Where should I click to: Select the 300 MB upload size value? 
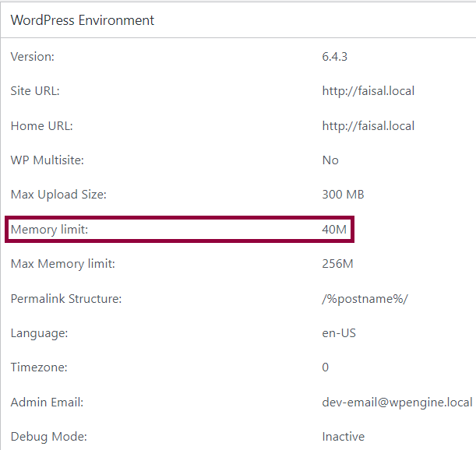(343, 195)
